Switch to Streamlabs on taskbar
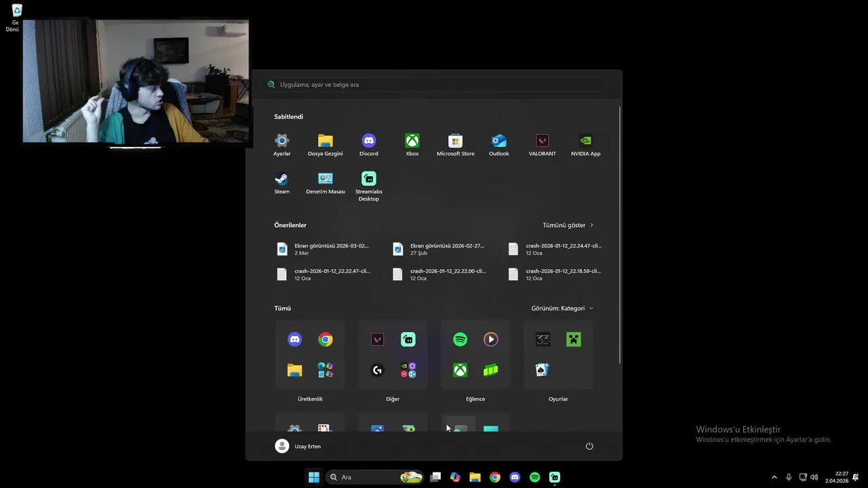The width and height of the screenshot is (868, 488). (x=555, y=477)
